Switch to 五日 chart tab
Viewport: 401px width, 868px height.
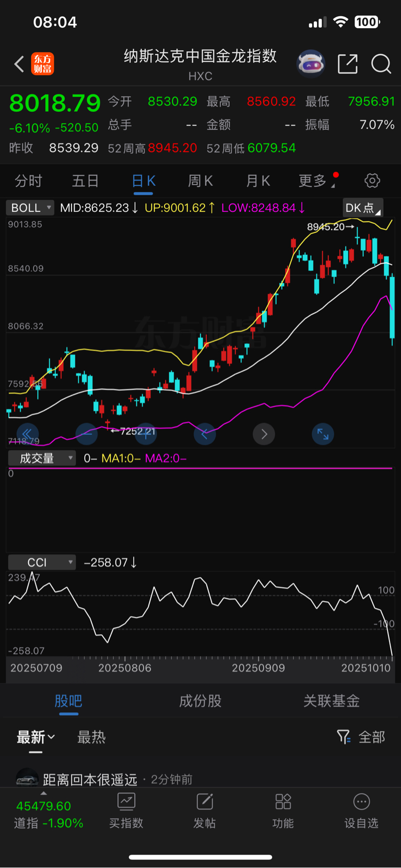pos(85,181)
